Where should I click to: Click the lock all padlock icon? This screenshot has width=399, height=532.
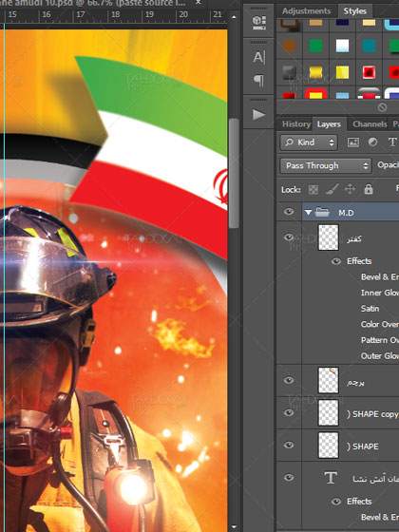(369, 189)
